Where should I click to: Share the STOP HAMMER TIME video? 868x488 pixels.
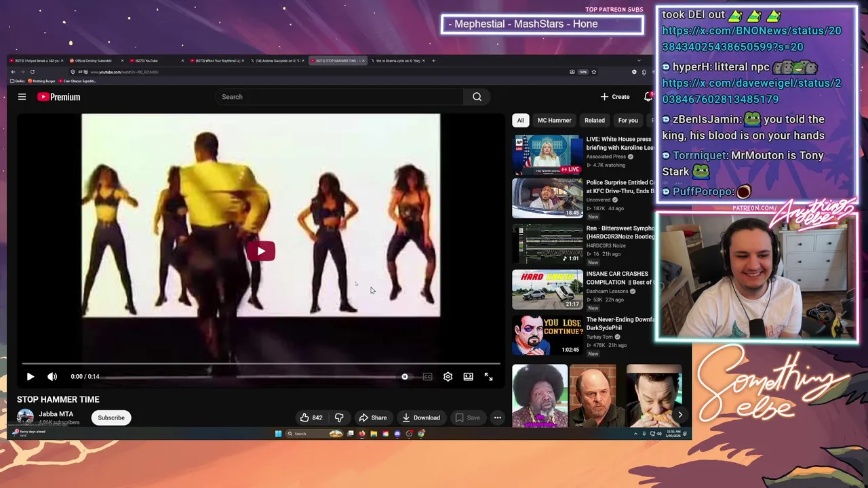pos(372,418)
